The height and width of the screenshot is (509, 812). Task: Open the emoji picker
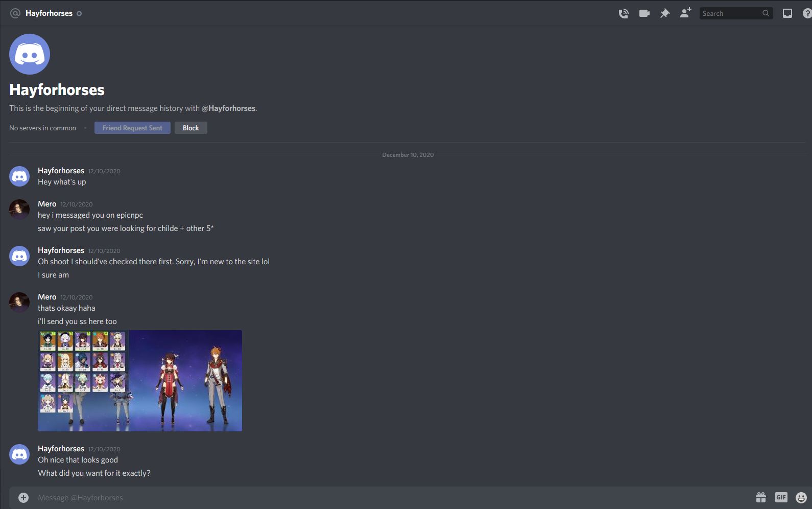point(801,497)
